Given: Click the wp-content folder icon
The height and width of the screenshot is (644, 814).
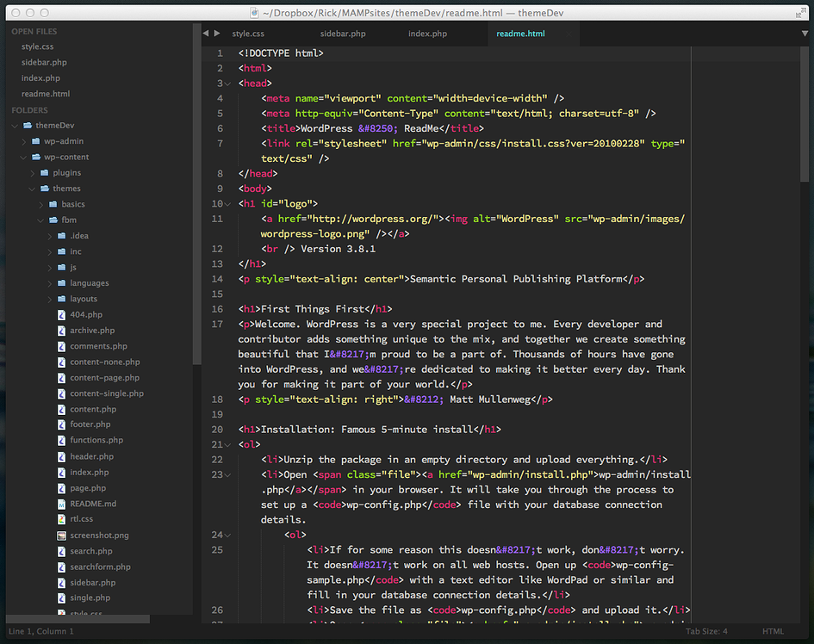Looking at the screenshot, I should coord(36,157).
